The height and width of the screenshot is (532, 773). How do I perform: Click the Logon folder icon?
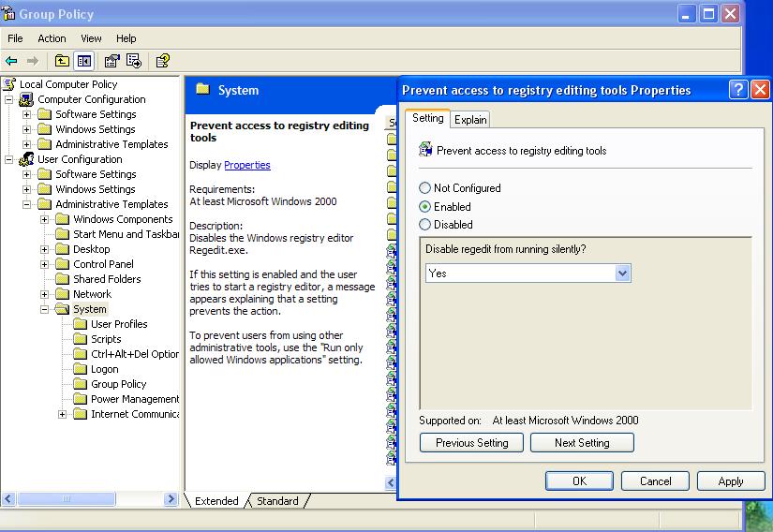coord(80,369)
